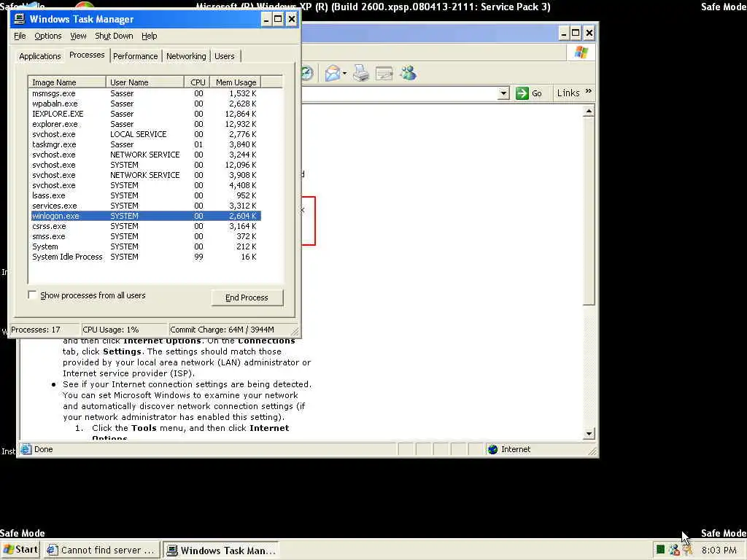
Task: Select the winlogon.exe process
Action: pyautogui.click(x=145, y=216)
